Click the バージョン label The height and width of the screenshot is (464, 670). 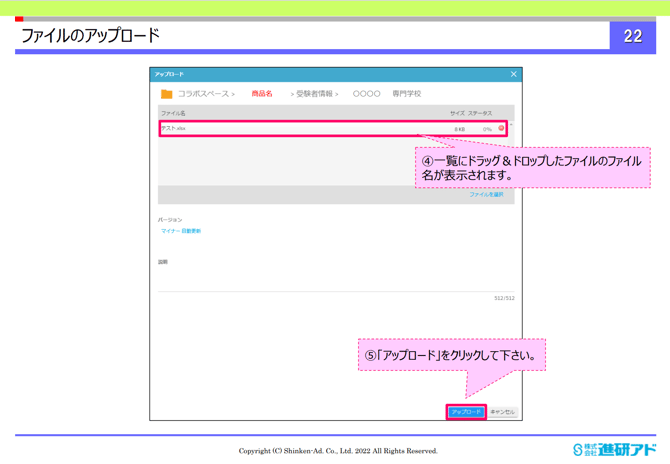pos(170,220)
